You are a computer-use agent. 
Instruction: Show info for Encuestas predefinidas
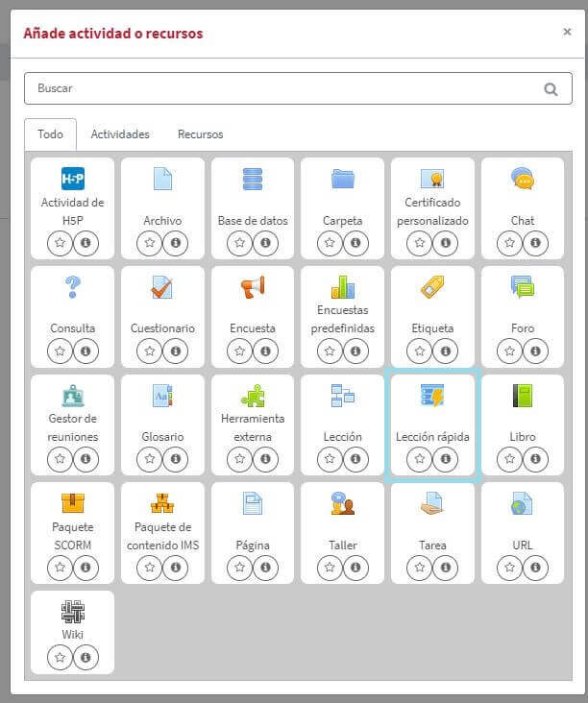pyautogui.click(x=355, y=351)
